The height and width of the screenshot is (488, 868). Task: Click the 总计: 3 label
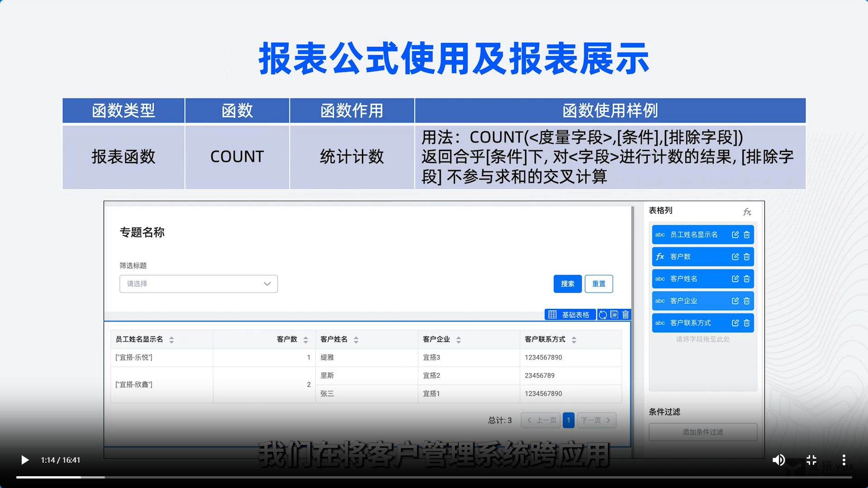[500, 421]
